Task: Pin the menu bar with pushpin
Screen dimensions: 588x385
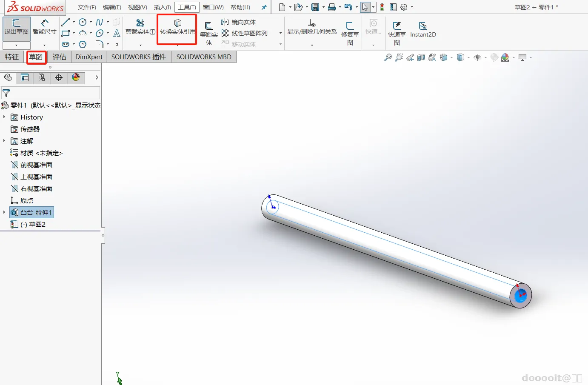Action: pos(264,7)
